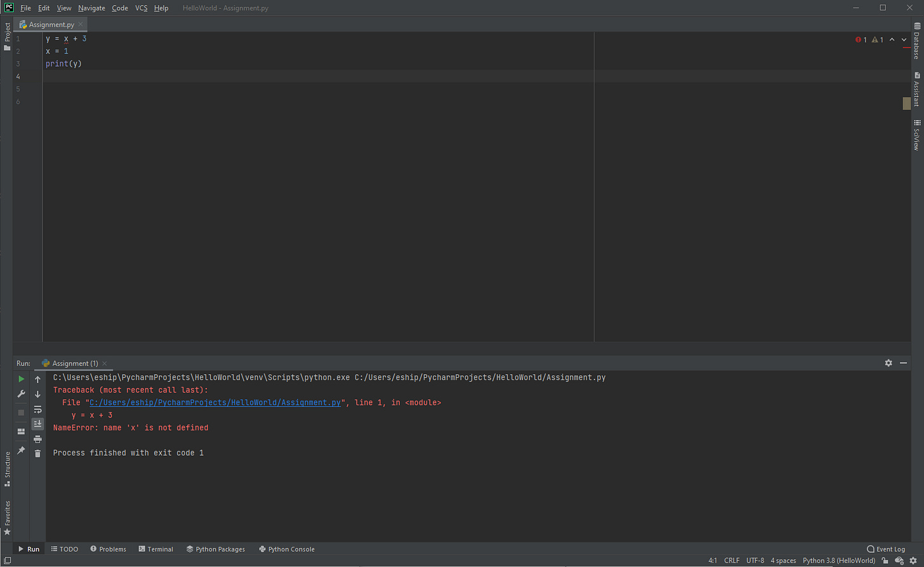The height and width of the screenshot is (567, 924).
Task: Jump down the stack trace with down arrow
Action: 37,394
